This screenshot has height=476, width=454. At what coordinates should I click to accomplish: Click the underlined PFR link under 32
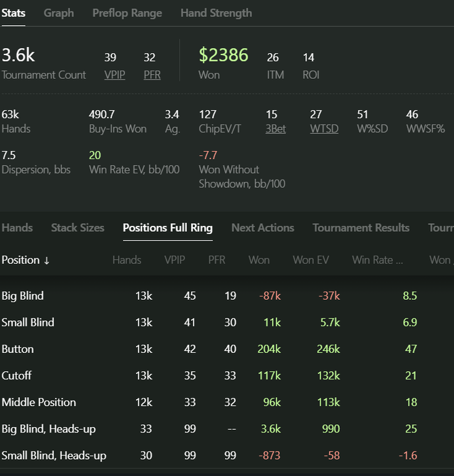point(152,75)
